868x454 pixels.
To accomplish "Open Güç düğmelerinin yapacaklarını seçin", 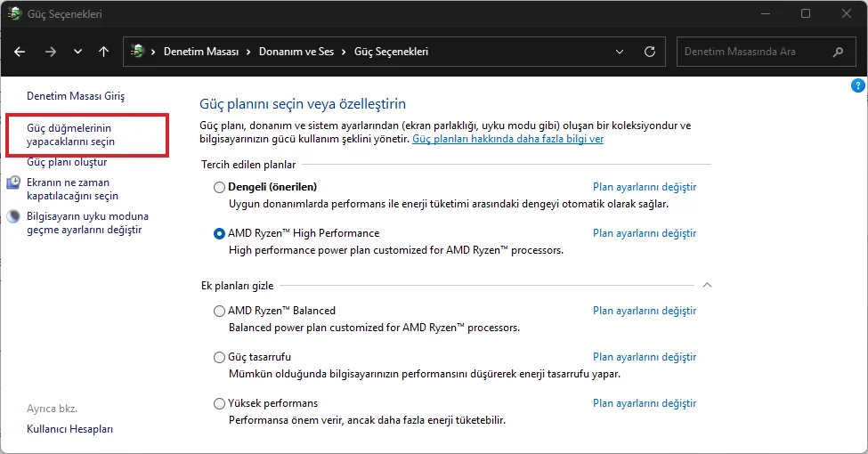I will (x=71, y=134).
